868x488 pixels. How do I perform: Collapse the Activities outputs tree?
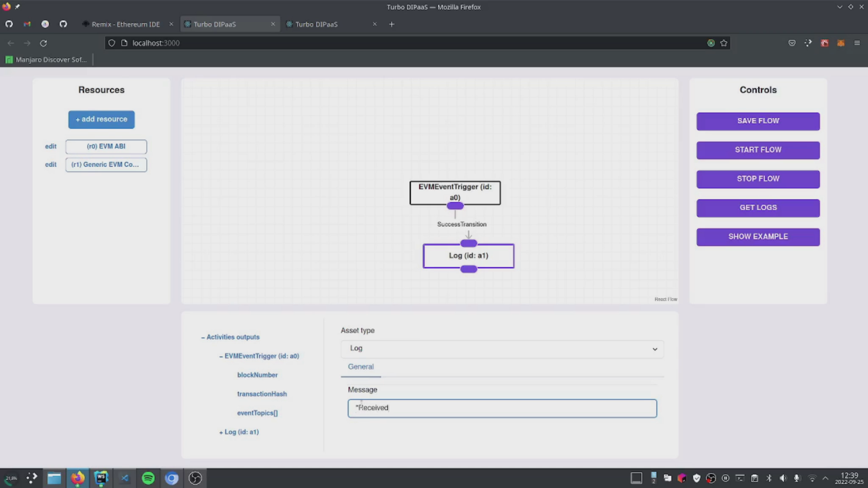coord(230,337)
